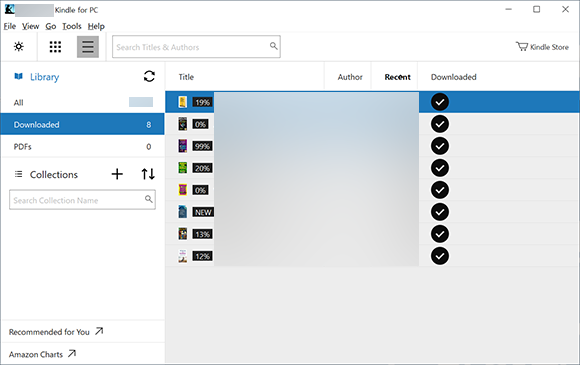580x365 pixels.
Task: Open the Help menu
Action: [x=96, y=26]
